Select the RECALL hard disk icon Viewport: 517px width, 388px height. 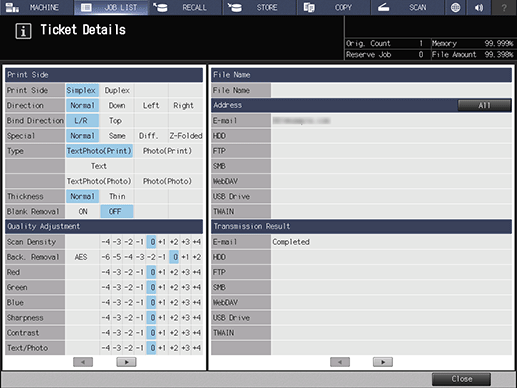[x=160, y=7]
